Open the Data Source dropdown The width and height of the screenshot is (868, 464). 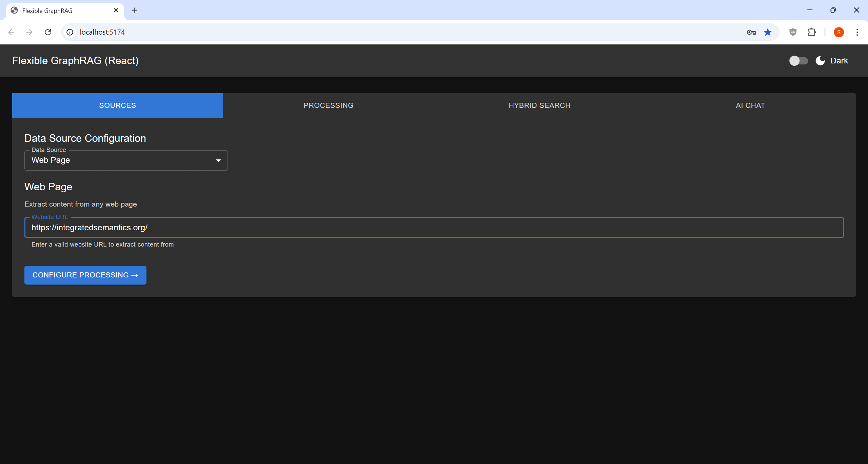(x=126, y=160)
